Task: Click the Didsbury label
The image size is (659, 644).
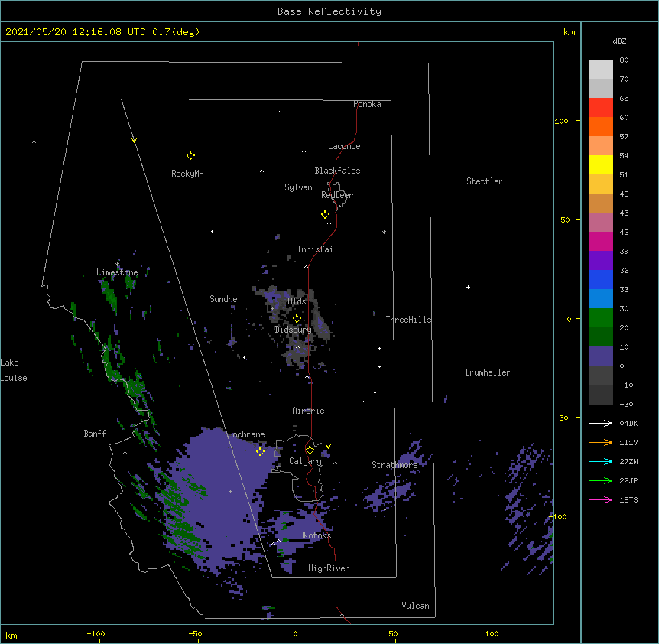Action: 293,330
